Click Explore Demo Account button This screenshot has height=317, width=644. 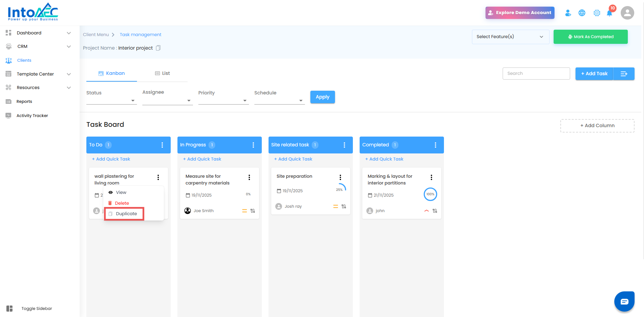tap(520, 13)
